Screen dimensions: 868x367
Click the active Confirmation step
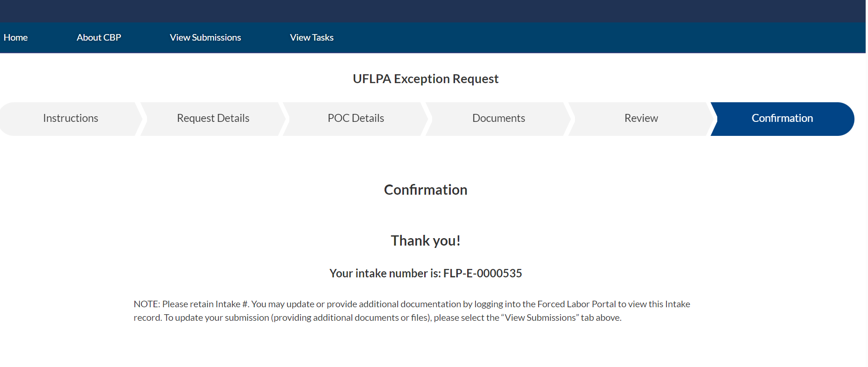[x=782, y=119]
